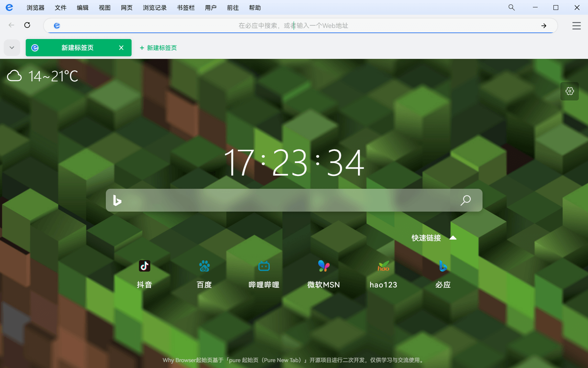Open the hamburger menu
588x368 pixels.
576,26
